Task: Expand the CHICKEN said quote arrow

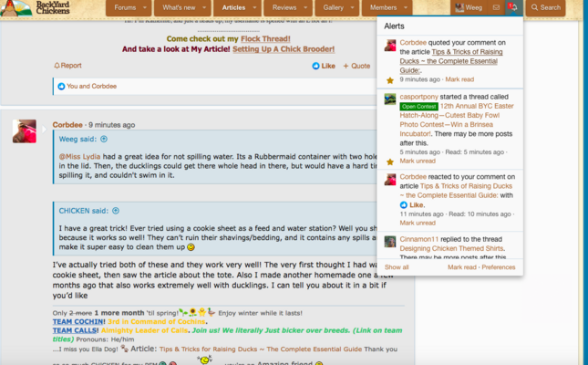Action: tap(116, 211)
